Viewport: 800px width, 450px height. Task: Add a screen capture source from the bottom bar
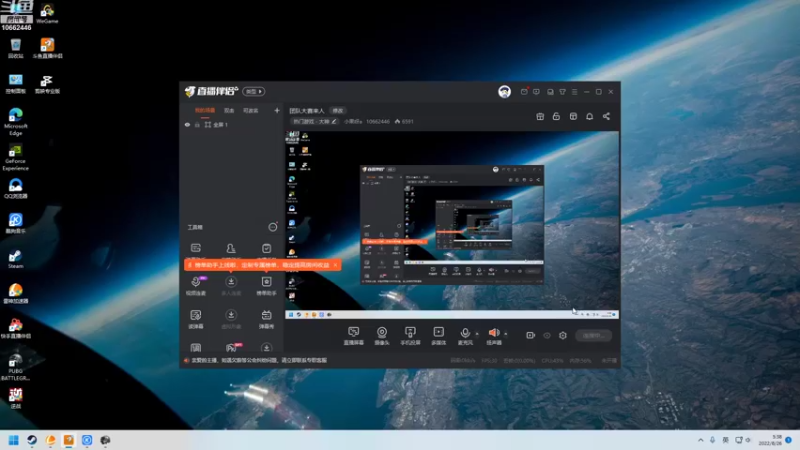(x=354, y=336)
